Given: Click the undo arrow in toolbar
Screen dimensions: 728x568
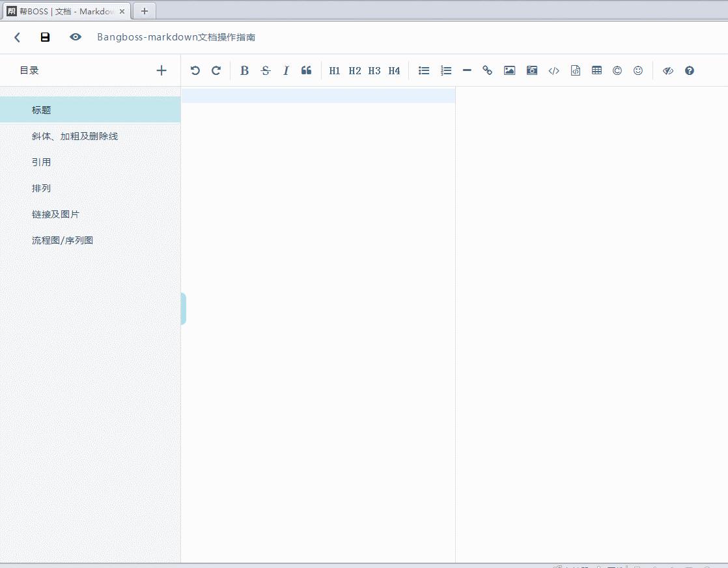Looking at the screenshot, I should [195, 70].
